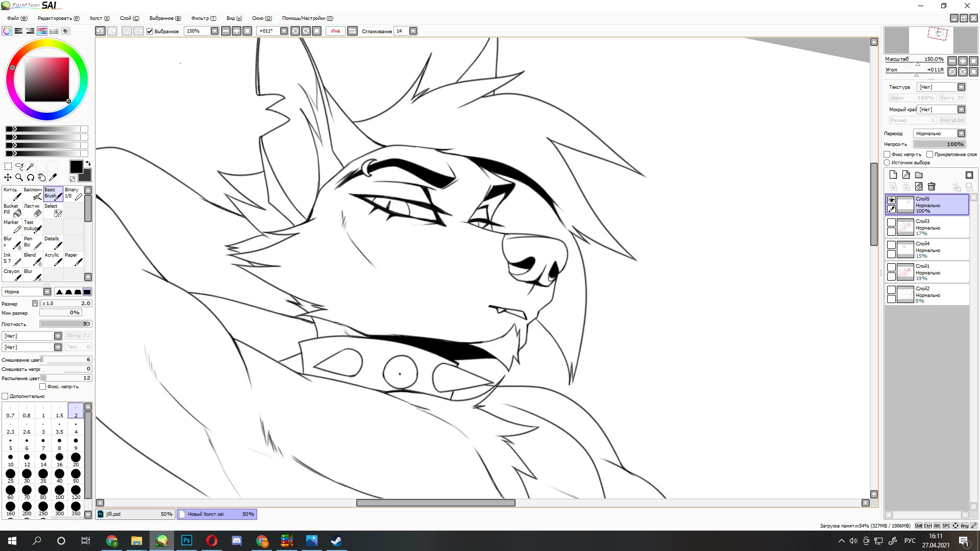Switch to the jilll.psd document tab
980x551 pixels.
135,514
